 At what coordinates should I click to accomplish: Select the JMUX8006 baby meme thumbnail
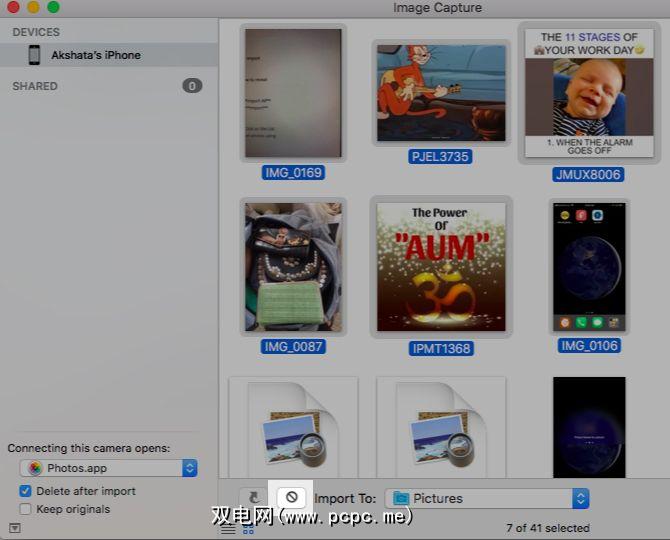pyautogui.click(x=589, y=93)
